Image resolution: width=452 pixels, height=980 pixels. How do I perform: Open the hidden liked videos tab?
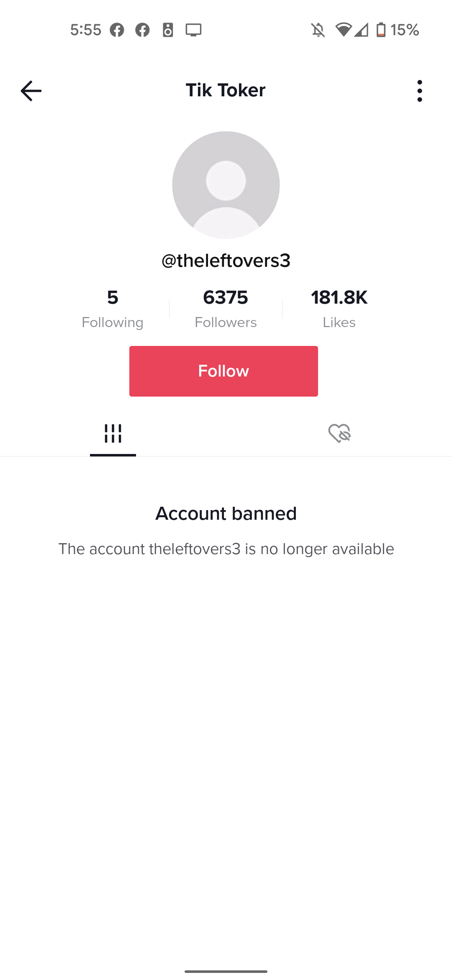pos(339,433)
